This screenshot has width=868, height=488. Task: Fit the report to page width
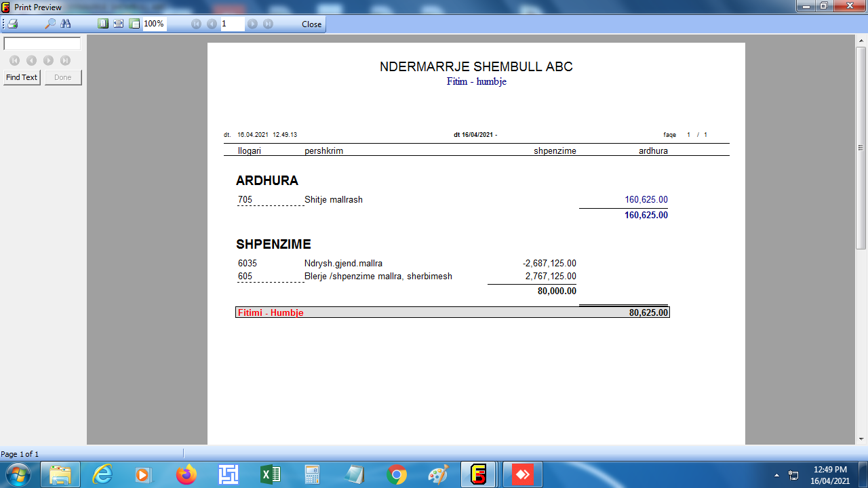(x=119, y=24)
